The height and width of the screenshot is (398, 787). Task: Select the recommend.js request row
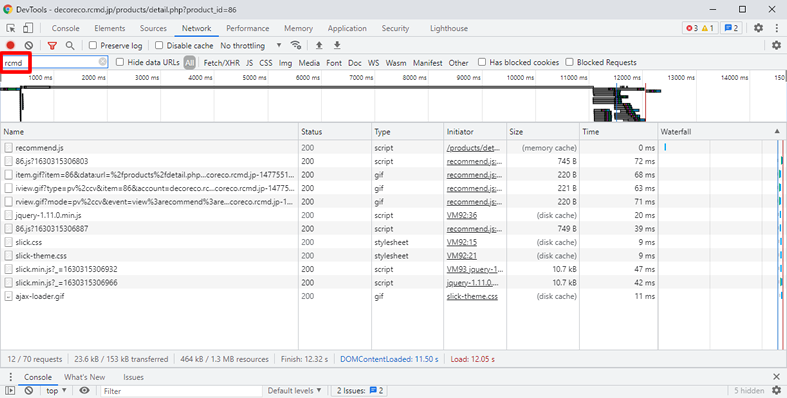tap(329, 148)
